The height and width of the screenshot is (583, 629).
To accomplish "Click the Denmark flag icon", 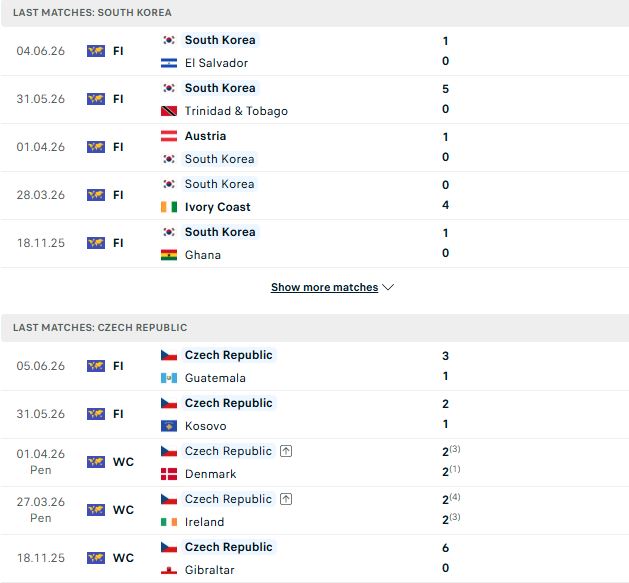I will pos(168,474).
